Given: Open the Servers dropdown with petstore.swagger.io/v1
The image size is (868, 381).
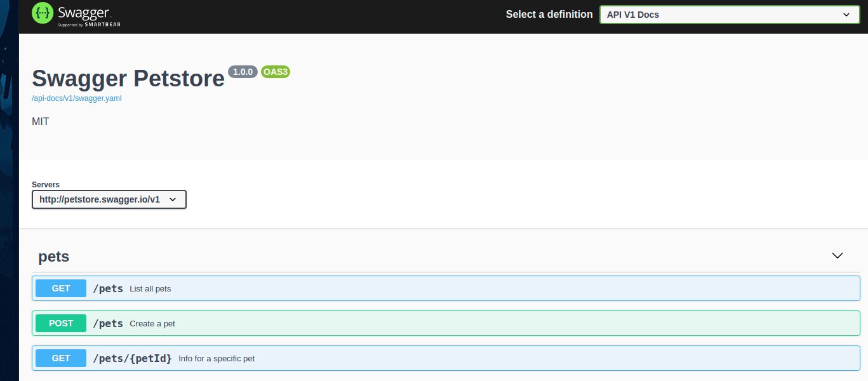Looking at the screenshot, I should 109,199.
